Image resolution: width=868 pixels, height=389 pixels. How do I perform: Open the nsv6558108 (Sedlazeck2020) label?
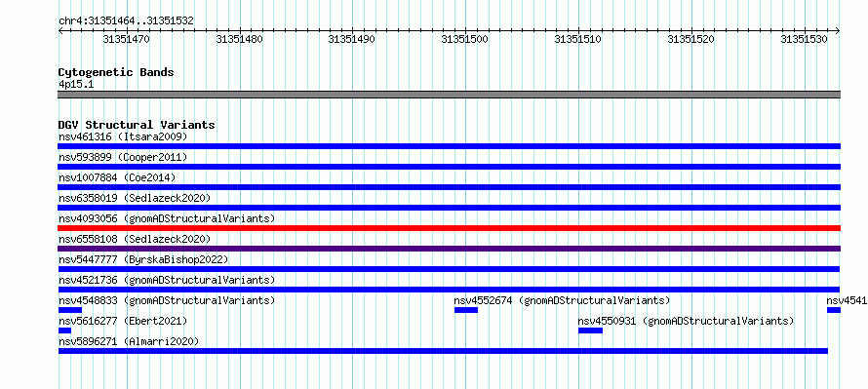pos(135,239)
